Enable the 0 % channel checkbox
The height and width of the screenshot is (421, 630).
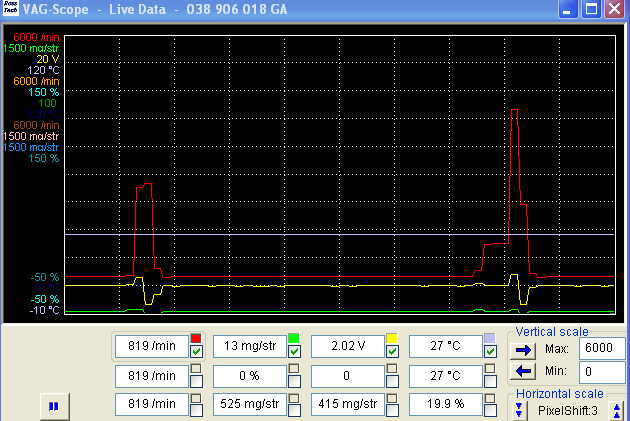294,379
